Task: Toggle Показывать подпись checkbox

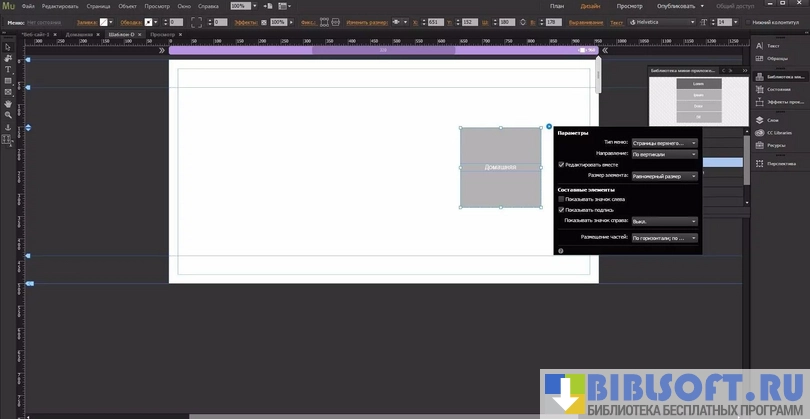Action: pos(561,210)
